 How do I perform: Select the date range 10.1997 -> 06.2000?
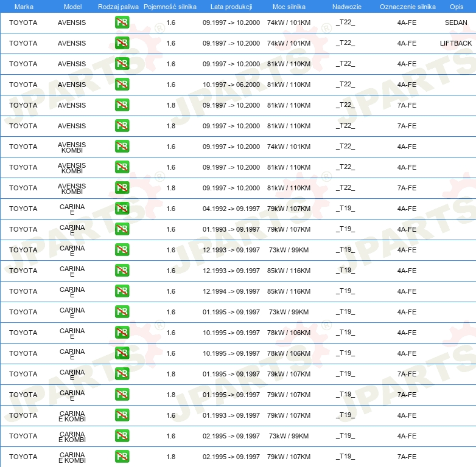pyautogui.click(x=231, y=85)
